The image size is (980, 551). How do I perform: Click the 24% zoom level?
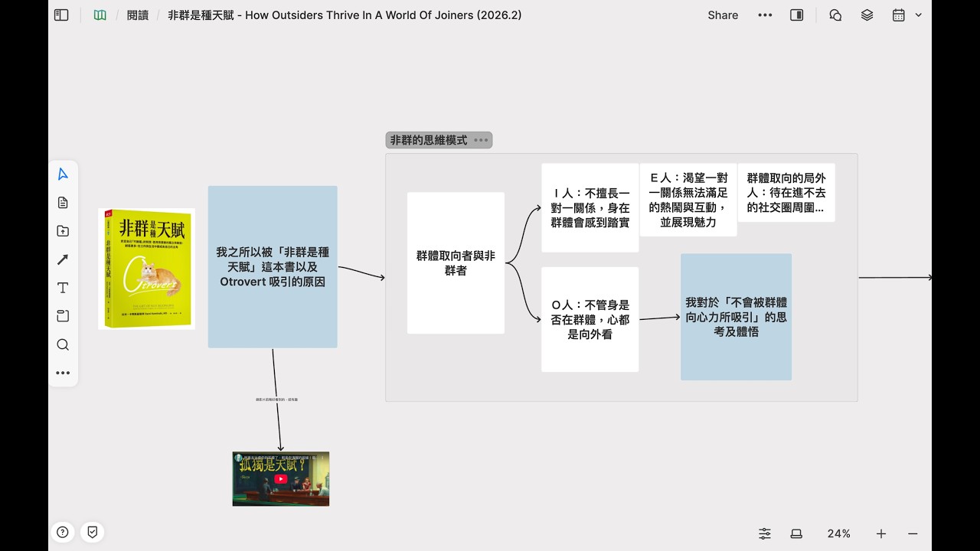[839, 533]
